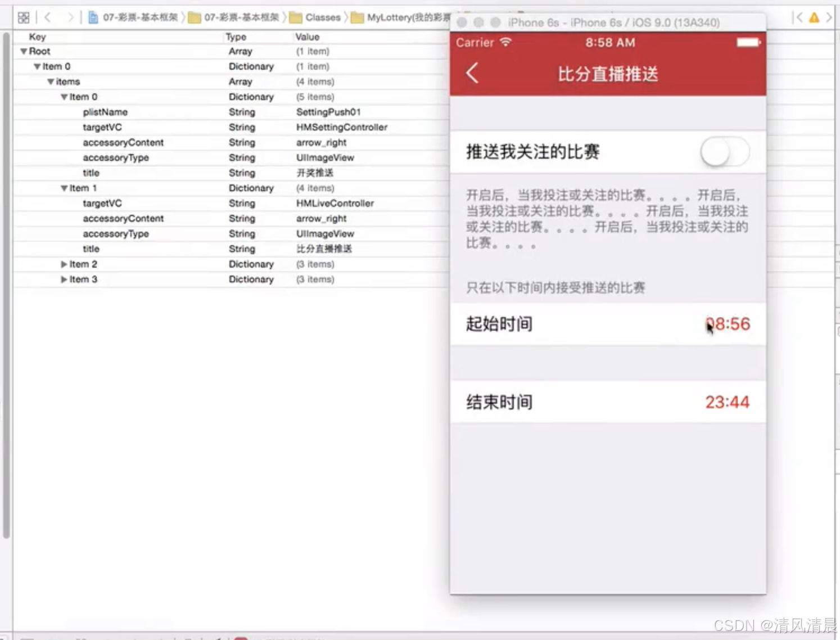Select the 结束时间 row in simulator
This screenshot has height=640, width=840.
click(608, 402)
